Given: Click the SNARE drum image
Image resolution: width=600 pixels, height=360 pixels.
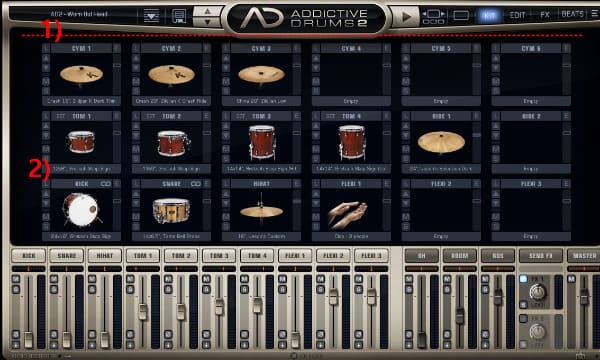Looking at the screenshot, I should (171, 210).
